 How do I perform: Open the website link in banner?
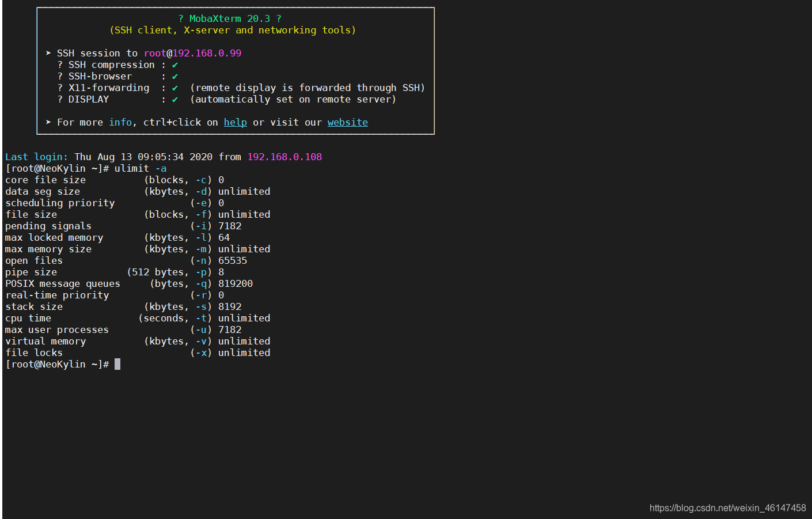[x=347, y=122]
